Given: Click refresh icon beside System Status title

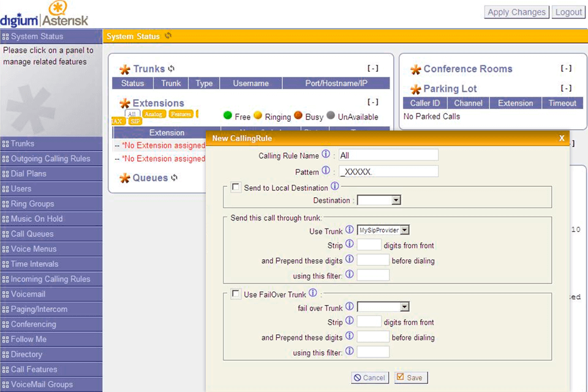Looking at the screenshot, I should click(168, 36).
